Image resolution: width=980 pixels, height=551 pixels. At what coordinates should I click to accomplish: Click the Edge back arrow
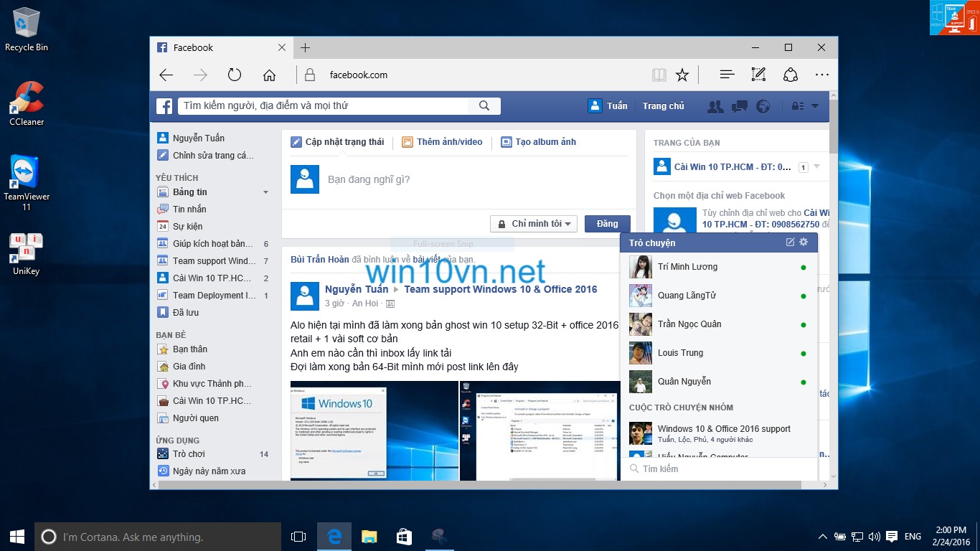pos(166,75)
